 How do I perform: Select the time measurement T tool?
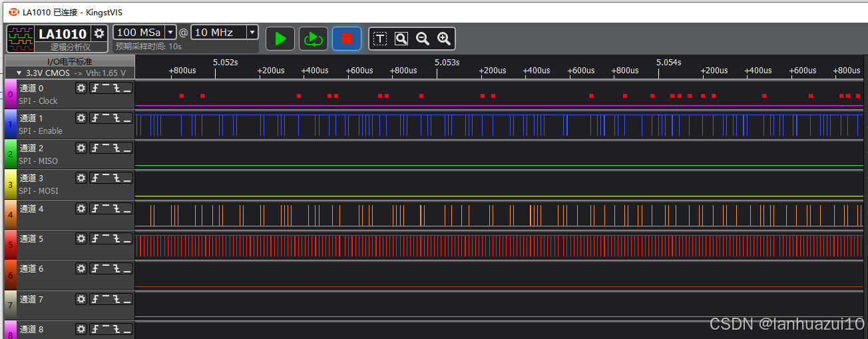tap(379, 39)
